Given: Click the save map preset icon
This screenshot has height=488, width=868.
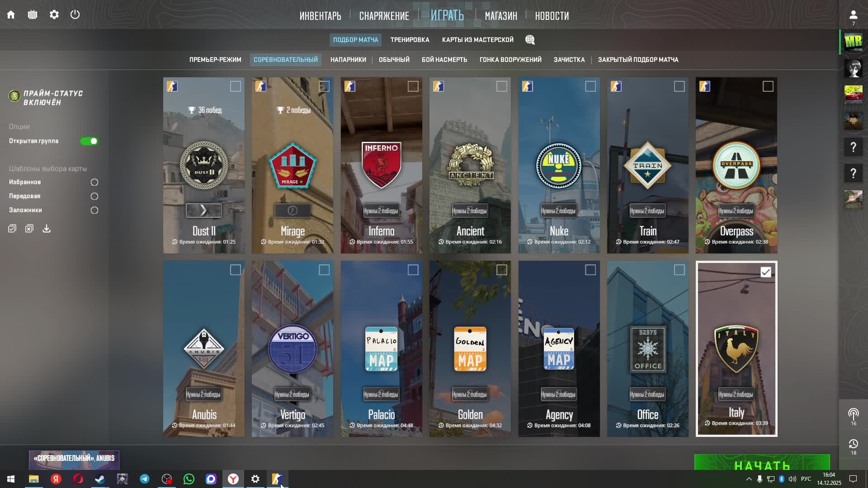Looking at the screenshot, I should [x=47, y=229].
